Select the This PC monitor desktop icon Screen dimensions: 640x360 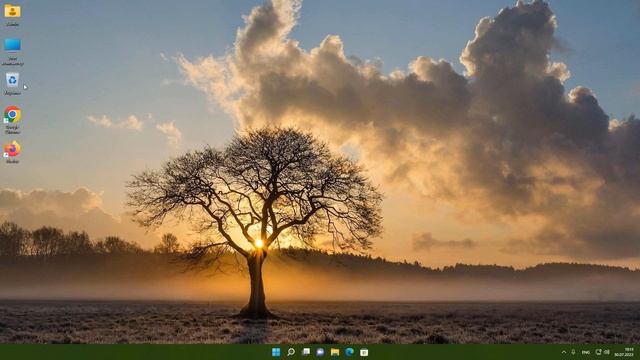coord(12,51)
